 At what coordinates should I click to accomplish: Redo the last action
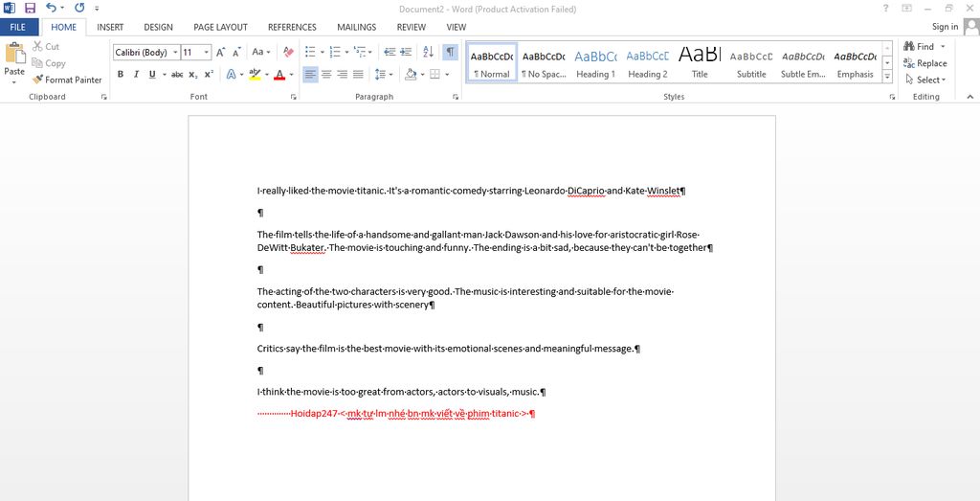[79, 8]
